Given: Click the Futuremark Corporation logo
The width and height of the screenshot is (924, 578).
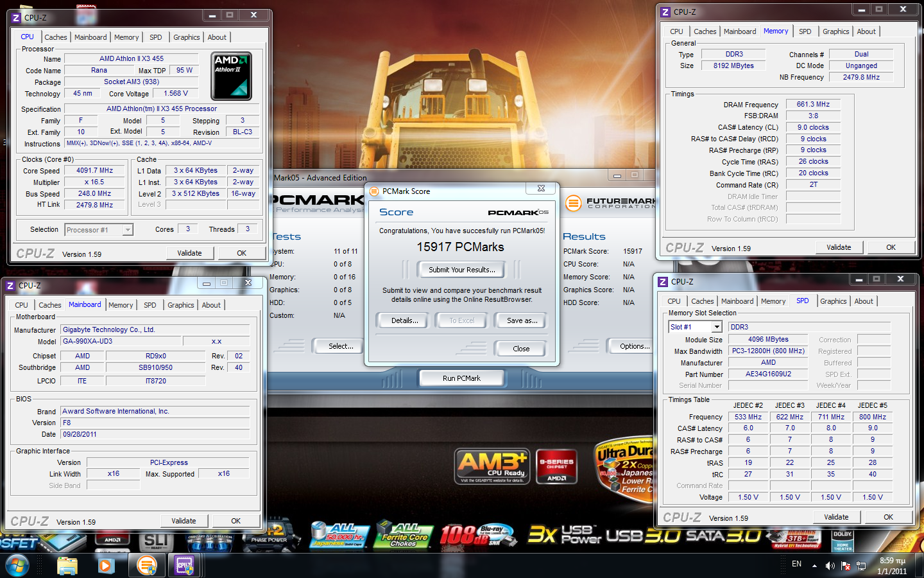Looking at the screenshot, I should click(611, 203).
